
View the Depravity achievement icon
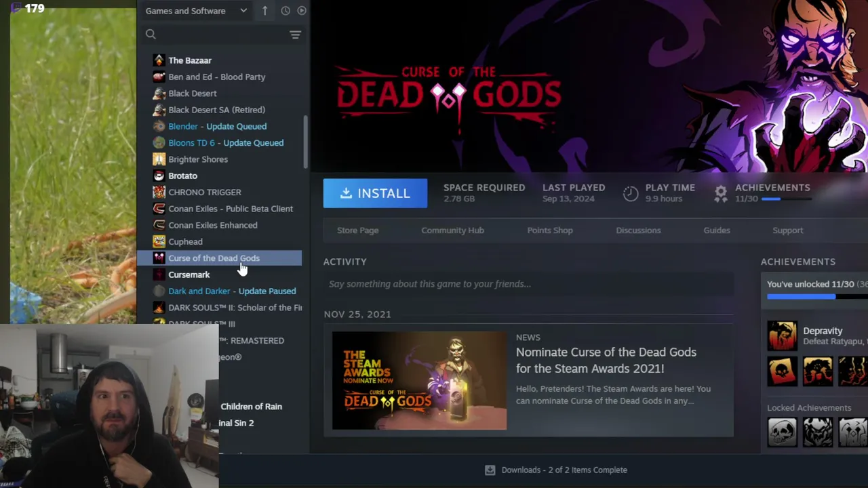coord(782,336)
